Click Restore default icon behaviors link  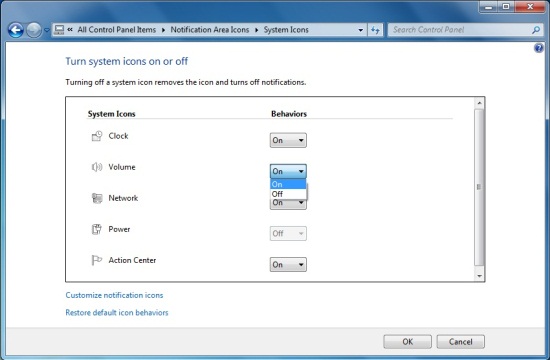[117, 313]
